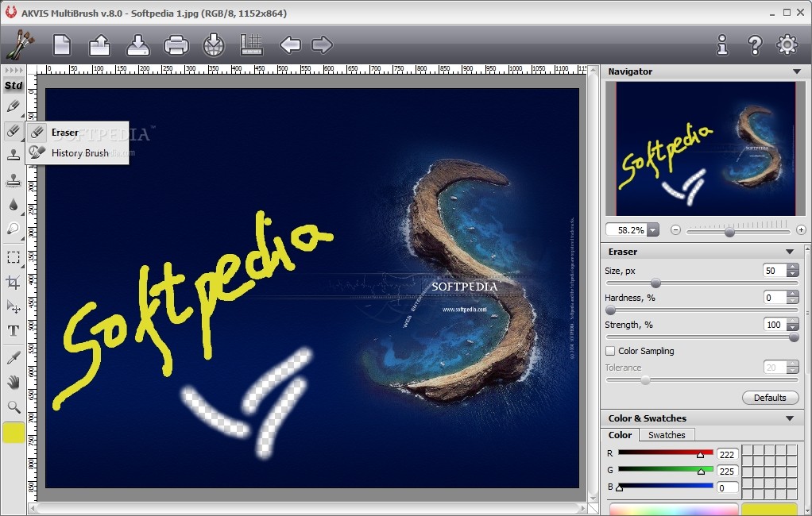The height and width of the screenshot is (516, 812).
Task: Click the Size stepper arrows
Action: point(792,270)
